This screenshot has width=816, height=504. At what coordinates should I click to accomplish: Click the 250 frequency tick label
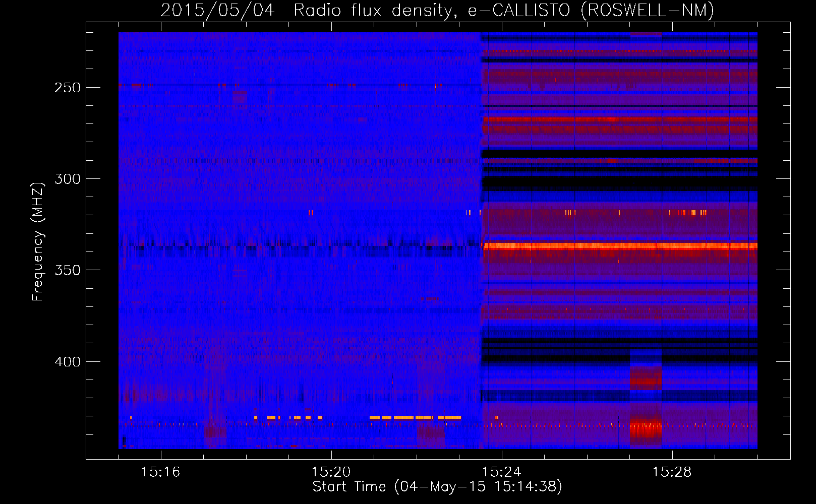pos(68,88)
